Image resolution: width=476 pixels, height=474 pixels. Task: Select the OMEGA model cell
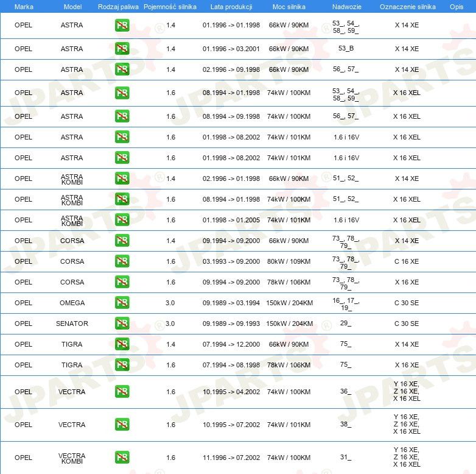click(x=72, y=303)
